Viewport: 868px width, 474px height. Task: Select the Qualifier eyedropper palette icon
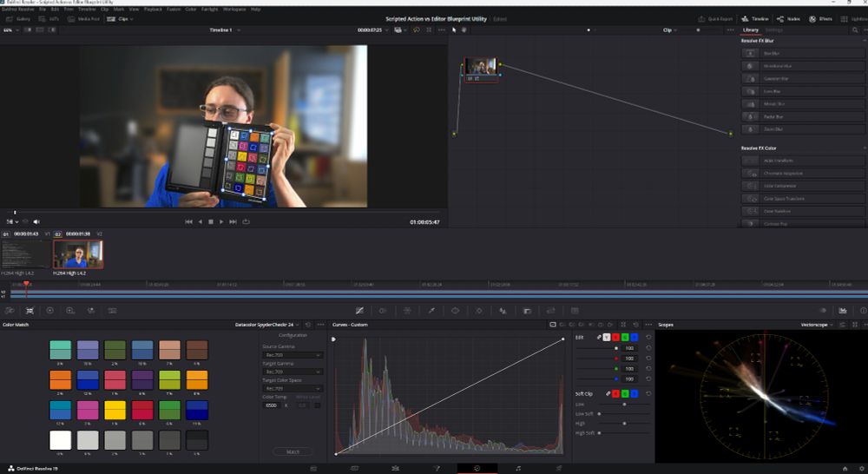(431, 311)
